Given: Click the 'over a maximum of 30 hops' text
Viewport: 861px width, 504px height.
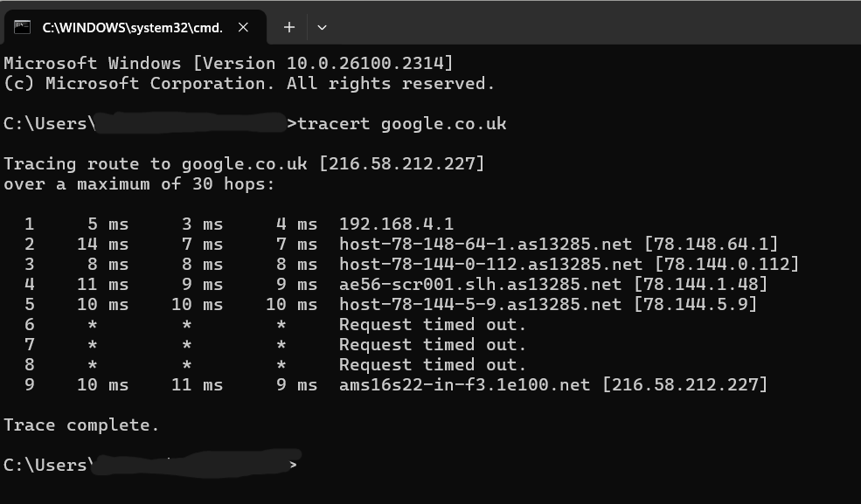Looking at the screenshot, I should pos(139,183).
